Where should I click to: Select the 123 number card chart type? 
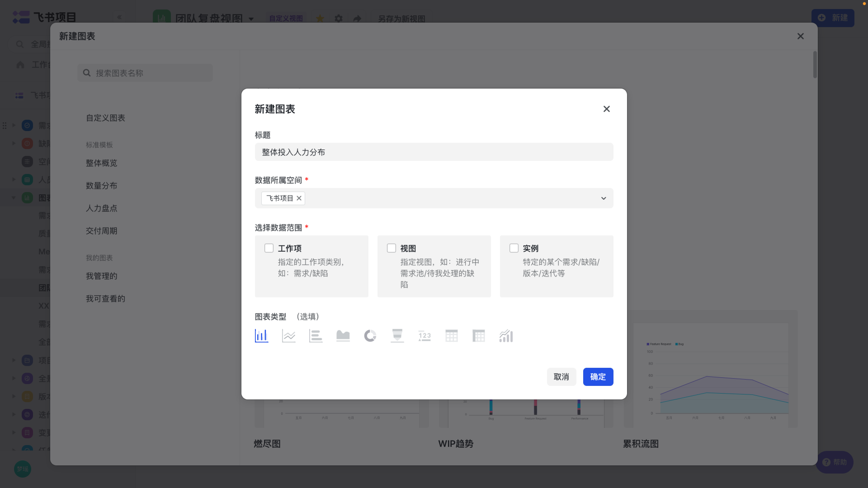(425, 336)
